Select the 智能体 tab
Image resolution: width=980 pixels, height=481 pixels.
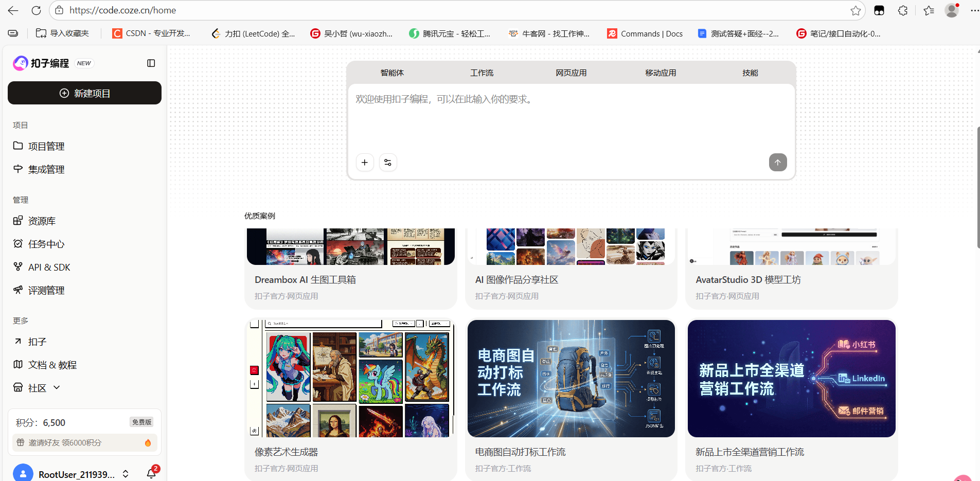pos(392,73)
